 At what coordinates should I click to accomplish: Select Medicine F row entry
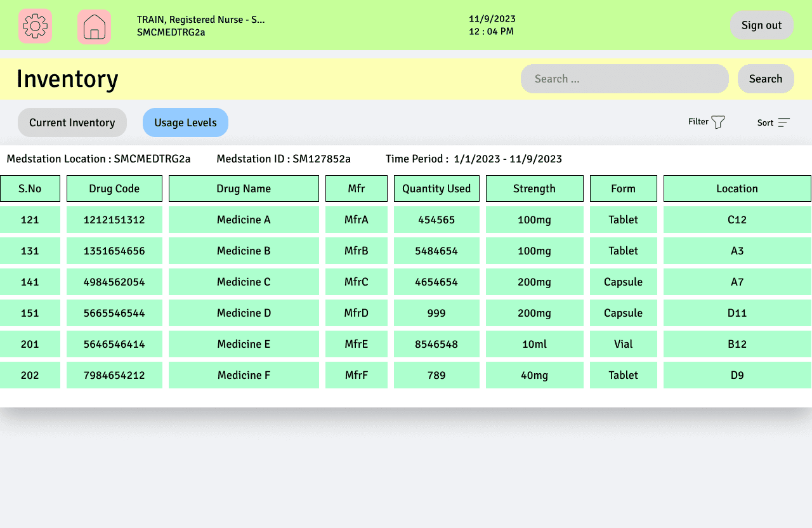(x=244, y=375)
